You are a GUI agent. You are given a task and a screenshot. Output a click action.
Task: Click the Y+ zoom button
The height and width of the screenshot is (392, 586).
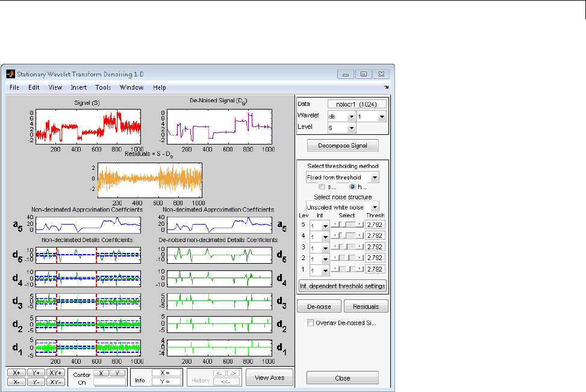tap(36, 373)
